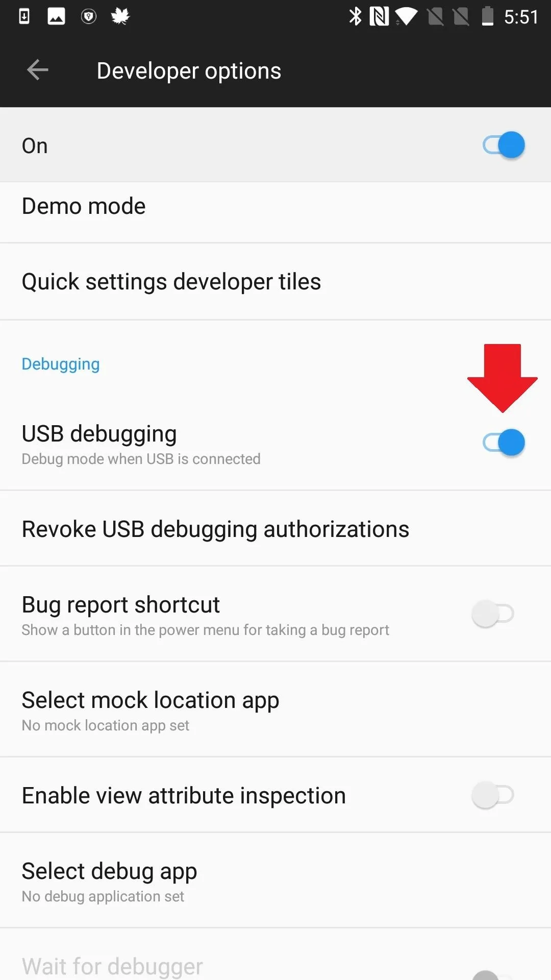The height and width of the screenshot is (980, 551).
Task: Enable the Bug report shortcut switch
Action: [x=493, y=614]
